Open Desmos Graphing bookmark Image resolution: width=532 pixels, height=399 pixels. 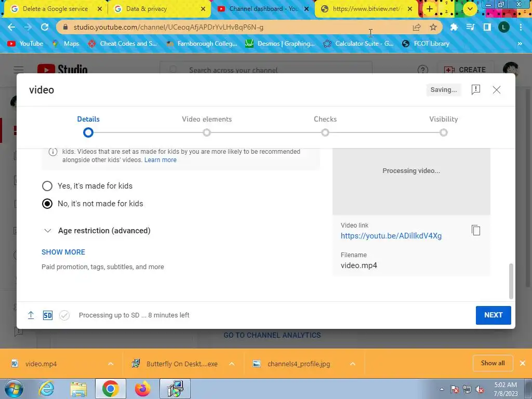(x=281, y=44)
